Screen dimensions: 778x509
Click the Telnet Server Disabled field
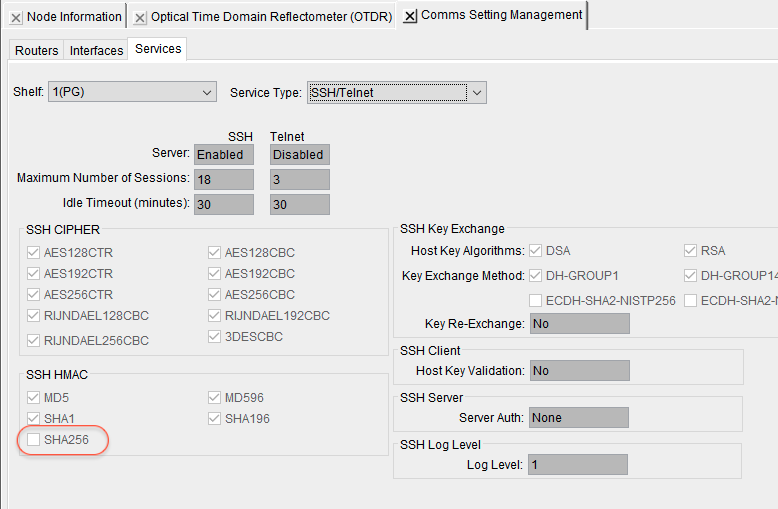300,155
